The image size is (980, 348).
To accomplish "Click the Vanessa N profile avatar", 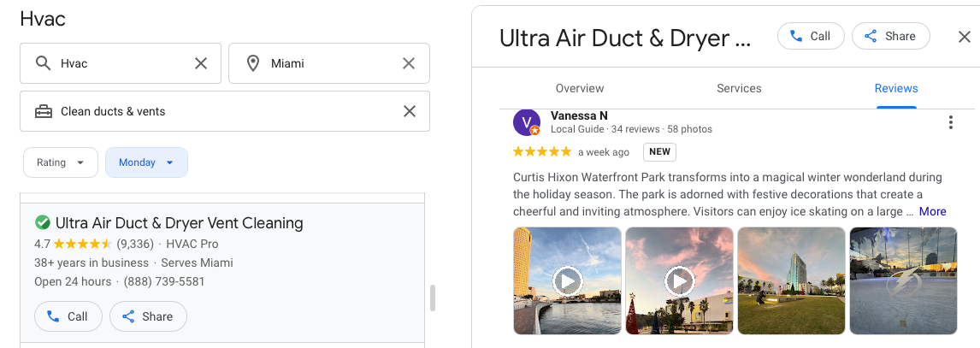I will tap(527, 122).
